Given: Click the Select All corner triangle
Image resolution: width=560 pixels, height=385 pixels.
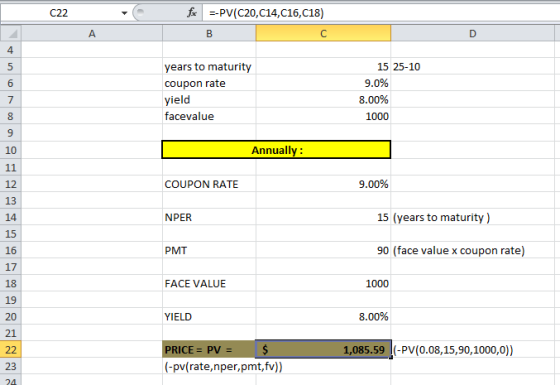Looking at the screenshot, I should click(11, 33).
